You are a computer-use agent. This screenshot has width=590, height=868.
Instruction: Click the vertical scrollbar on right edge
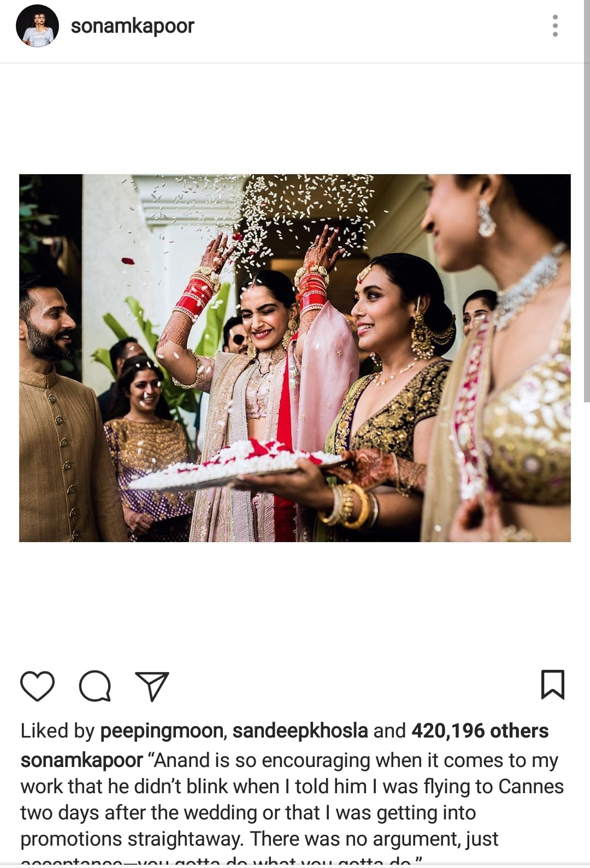tap(587, 202)
